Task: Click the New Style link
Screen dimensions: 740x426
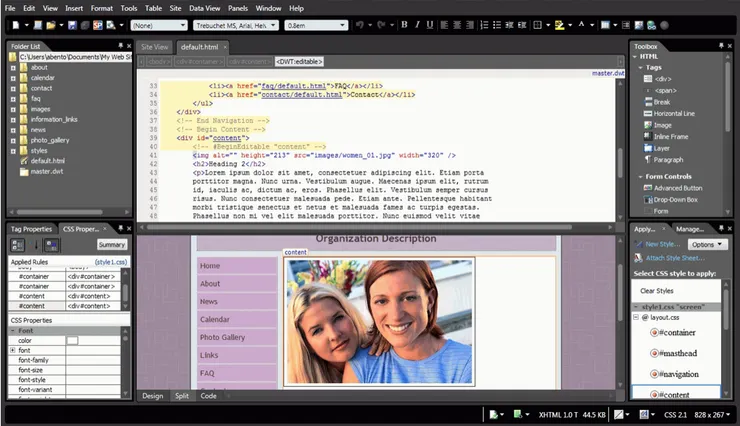Action: pyautogui.click(x=662, y=244)
